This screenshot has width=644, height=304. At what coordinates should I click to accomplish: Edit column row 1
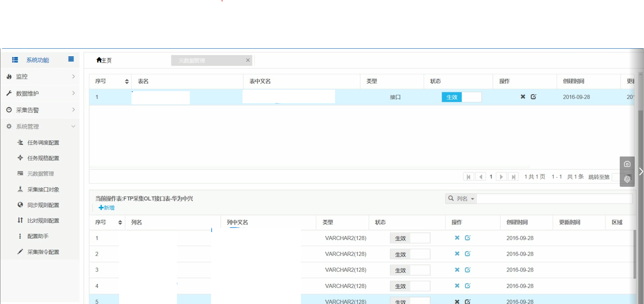click(x=468, y=238)
